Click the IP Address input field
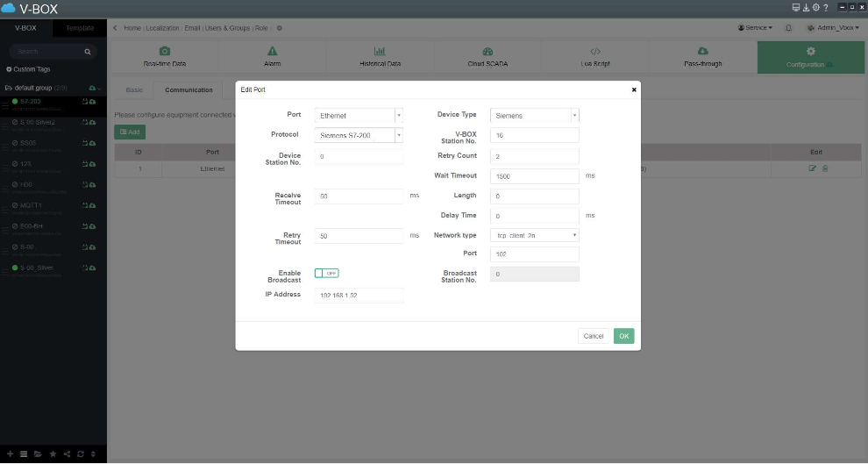Viewport: 868px width, 464px height. pos(359,296)
